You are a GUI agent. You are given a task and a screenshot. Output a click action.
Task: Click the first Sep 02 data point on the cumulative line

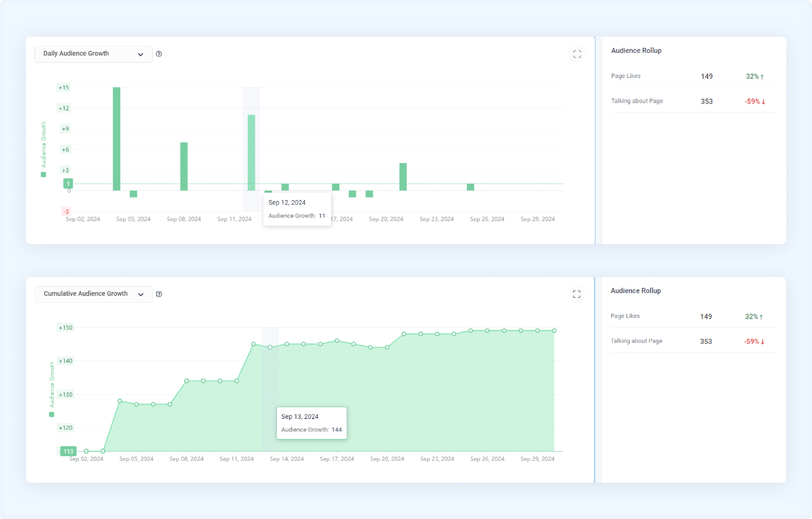[86, 451]
